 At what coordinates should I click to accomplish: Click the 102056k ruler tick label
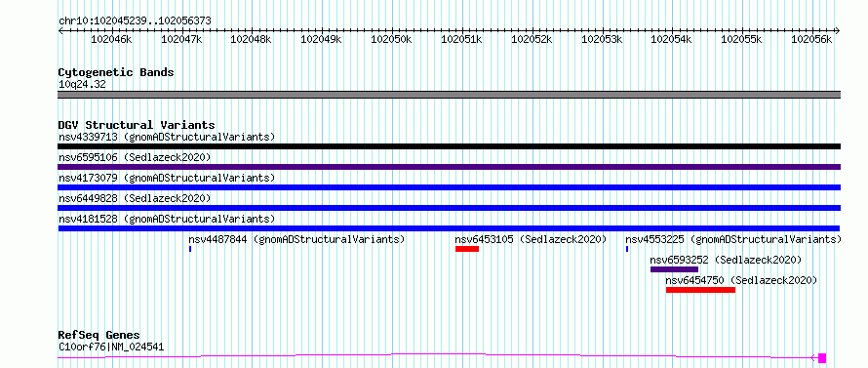pyautogui.click(x=812, y=40)
